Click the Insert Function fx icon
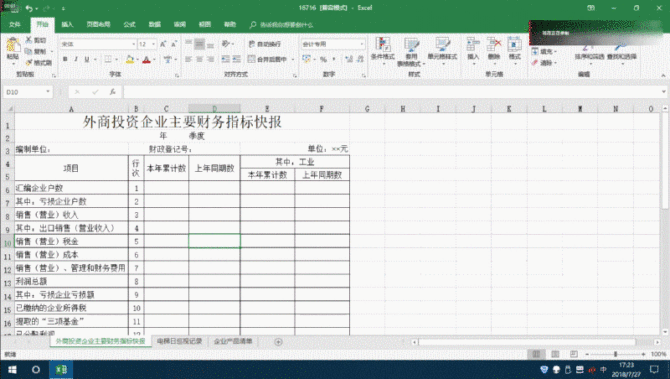 pyautogui.click(x=112, y=92)
